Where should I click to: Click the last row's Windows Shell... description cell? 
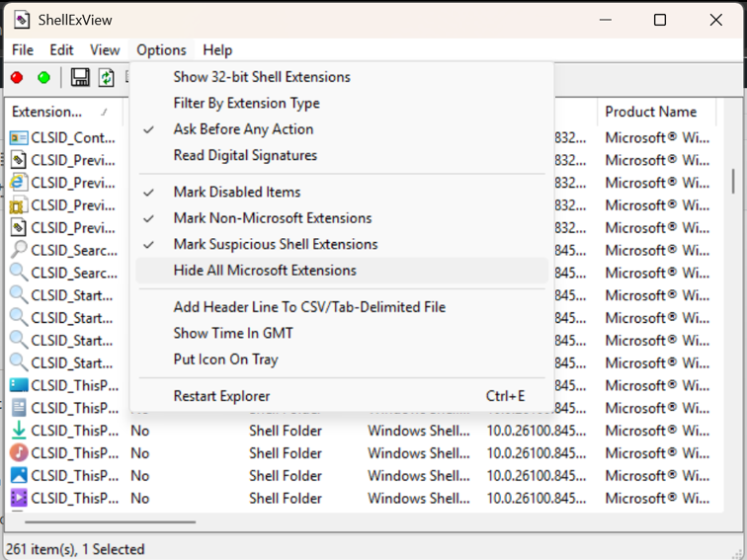[419, 498]
